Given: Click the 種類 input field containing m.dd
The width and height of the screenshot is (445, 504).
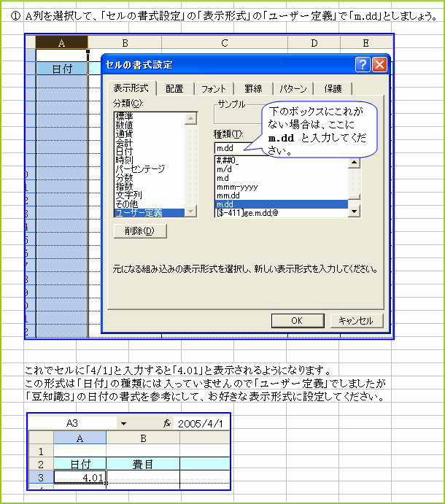Looking at the screenshot, I should pos(238,148).
